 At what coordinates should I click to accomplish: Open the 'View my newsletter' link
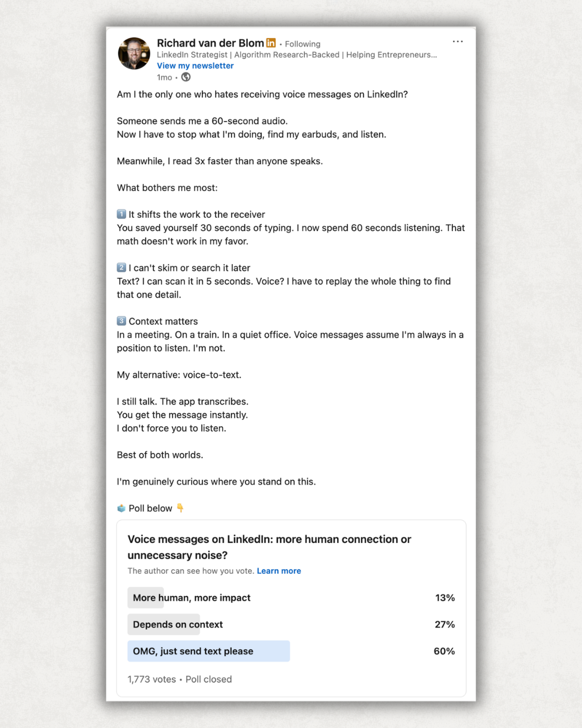[195, 65]
